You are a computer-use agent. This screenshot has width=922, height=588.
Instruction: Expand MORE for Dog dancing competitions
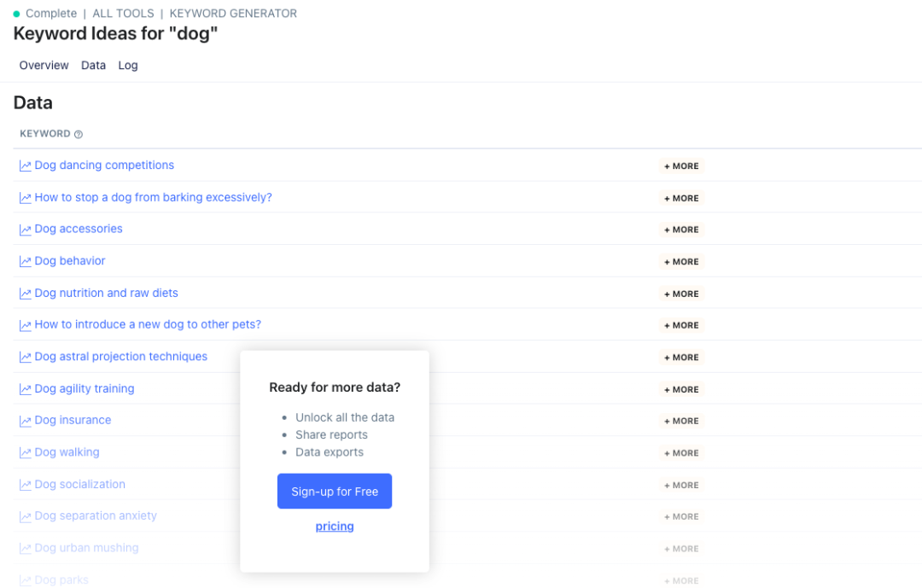click(x=681, y=166)
